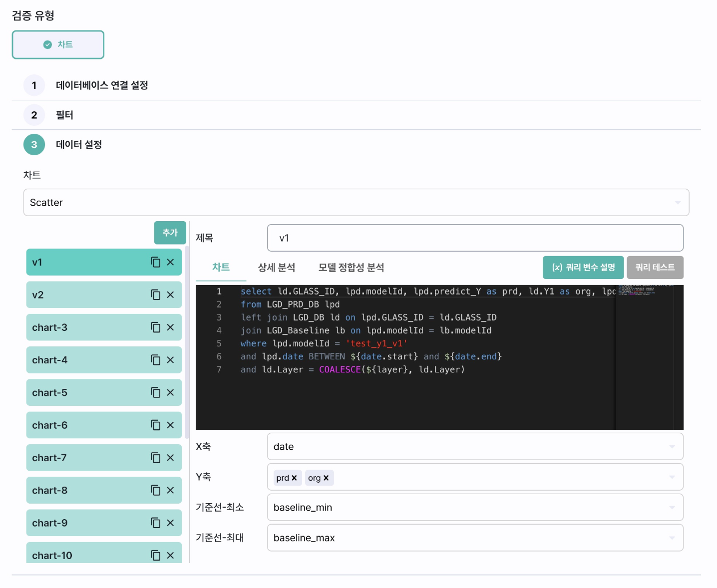717x588 pixels.
Task: Click the 추가 button to add chart
Action: click(x=170, y=233)
